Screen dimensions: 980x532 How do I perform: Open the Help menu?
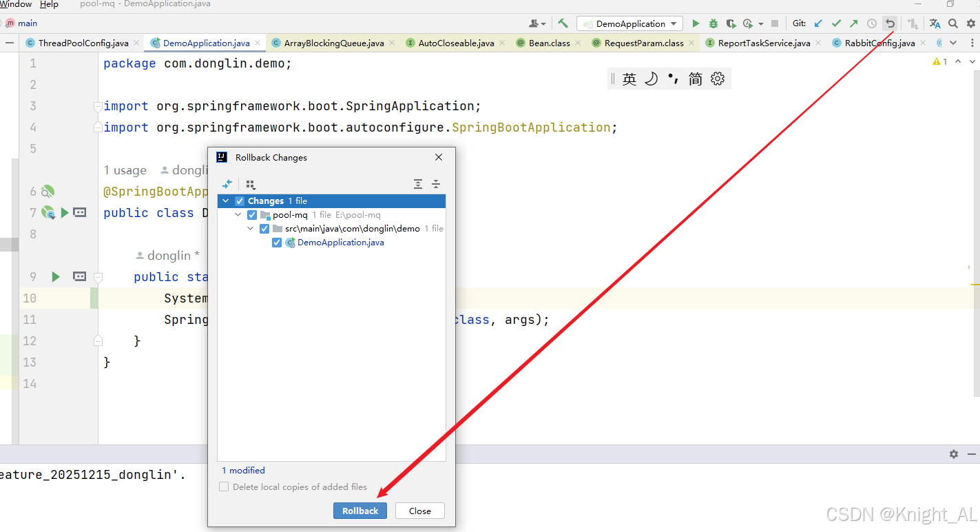[49, 4]
